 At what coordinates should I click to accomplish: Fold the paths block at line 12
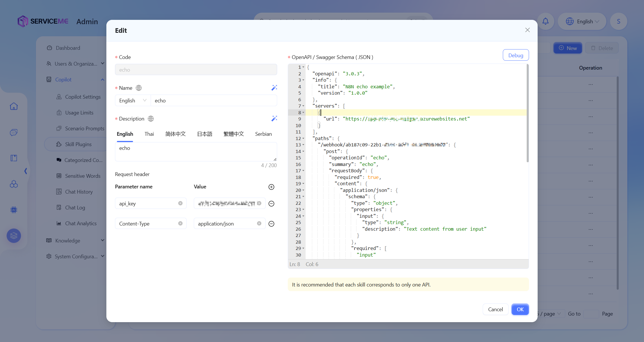pos(303,139)
